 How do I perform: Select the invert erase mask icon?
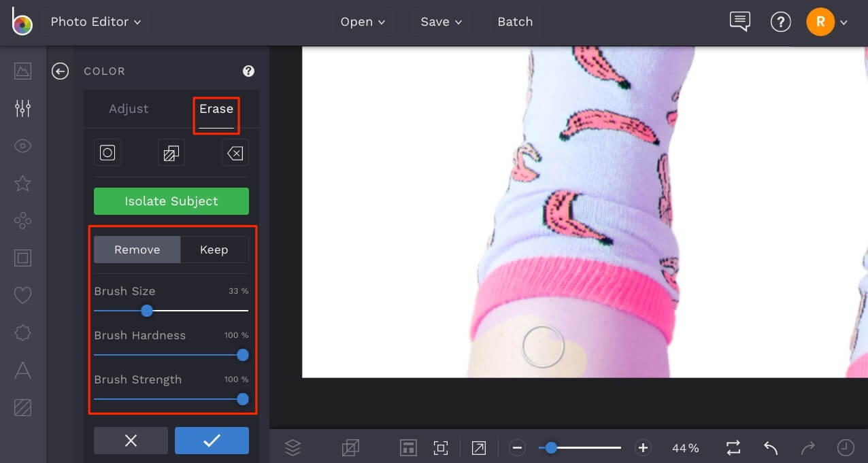[x=171, y=152]
